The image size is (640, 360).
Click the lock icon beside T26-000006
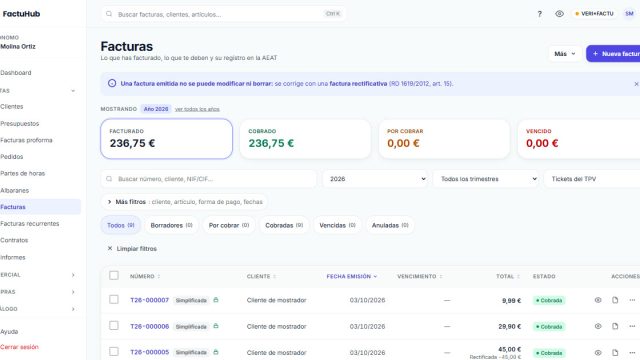pos(216,326)
